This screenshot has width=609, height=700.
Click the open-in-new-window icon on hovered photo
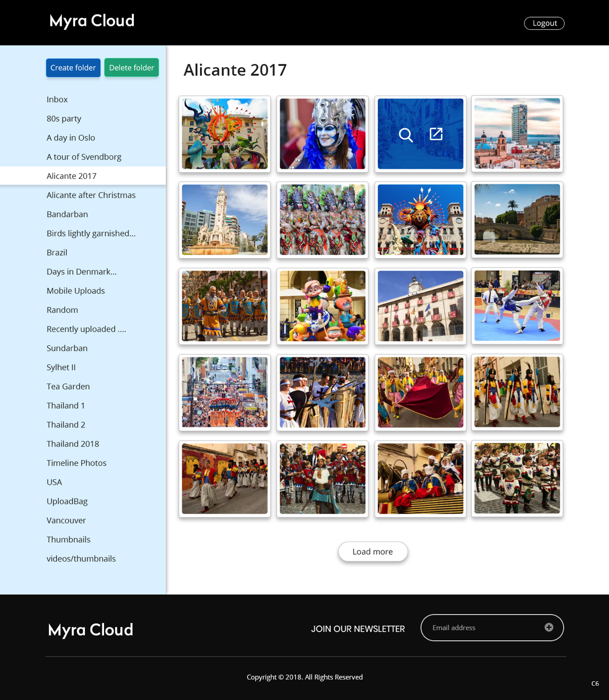click(436, 134)
